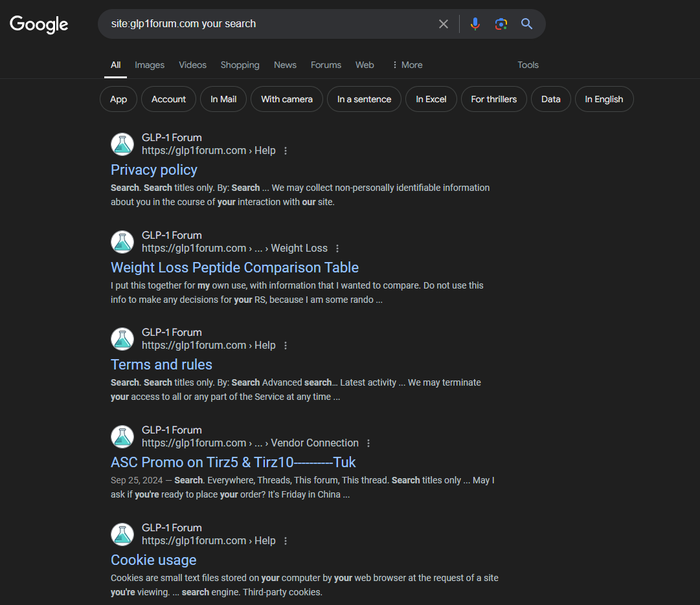Switch to the News tab
700x605 pixels.
[x=286, y=65]
